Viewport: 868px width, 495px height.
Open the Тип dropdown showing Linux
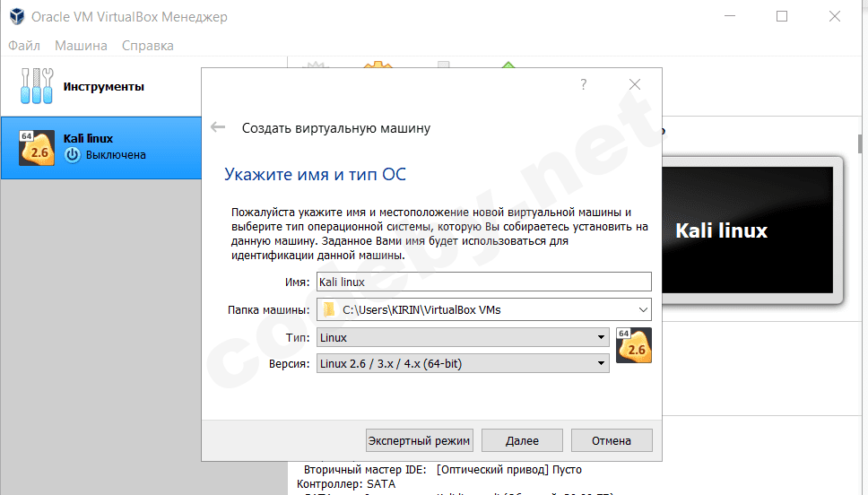(463, 337)
